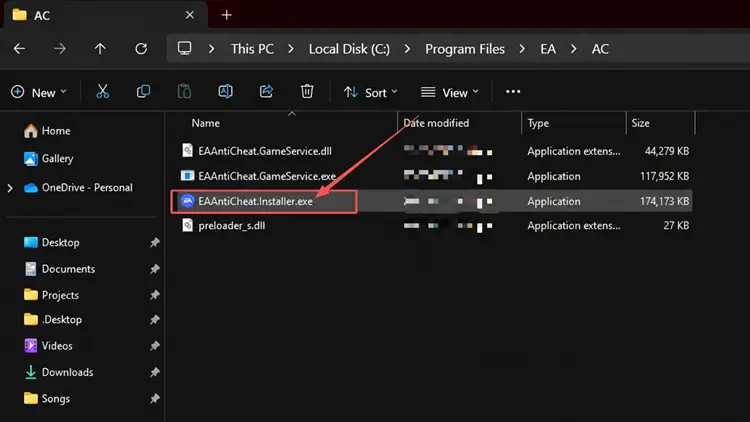The width and height of the screenshot is (750, 422).
Task: Unpin Desktop from quick access
Action: point(154,243)
